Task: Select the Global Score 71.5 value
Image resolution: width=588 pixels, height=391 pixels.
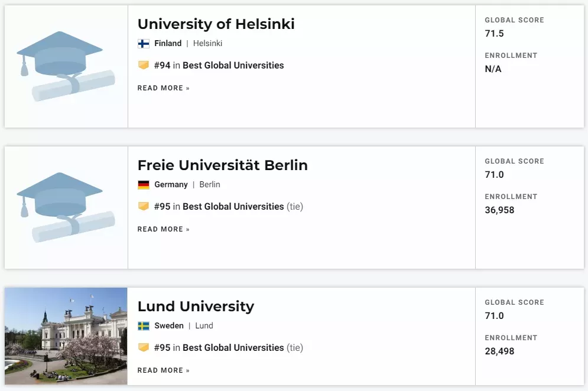Action: point(494,33)
